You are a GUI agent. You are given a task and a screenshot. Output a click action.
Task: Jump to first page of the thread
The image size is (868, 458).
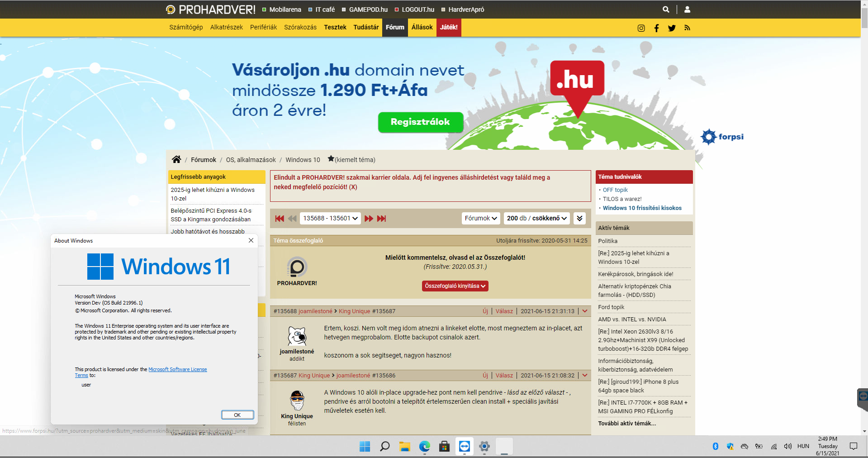pyautogui.click(x=280, y=219)
